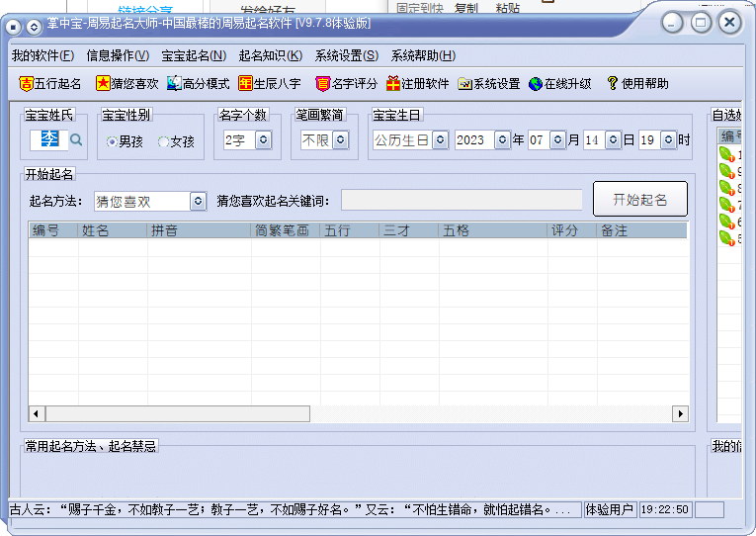Click the results scrollbar right arrow

[680, 414]
